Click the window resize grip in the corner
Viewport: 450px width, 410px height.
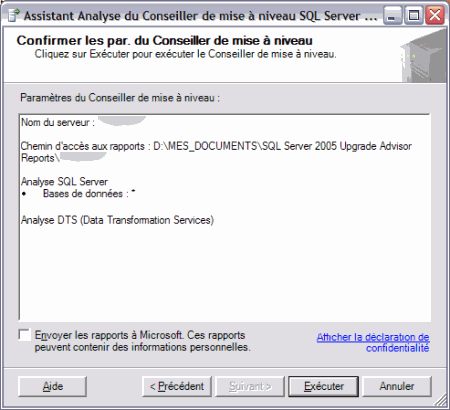tap(441, 401)
